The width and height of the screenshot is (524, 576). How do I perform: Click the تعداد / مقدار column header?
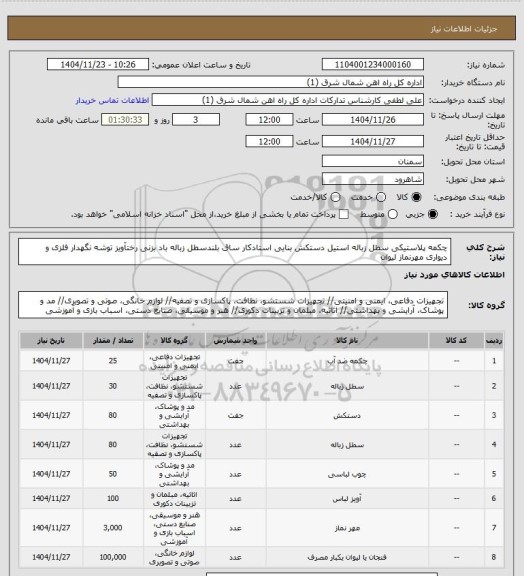[113, 341]
